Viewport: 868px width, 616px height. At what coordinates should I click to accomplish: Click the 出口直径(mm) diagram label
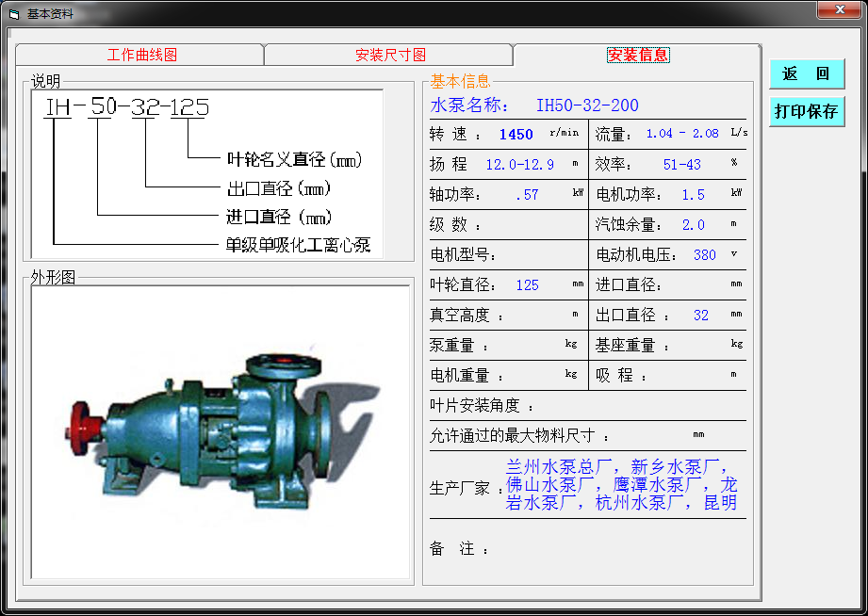coord(278,188)
